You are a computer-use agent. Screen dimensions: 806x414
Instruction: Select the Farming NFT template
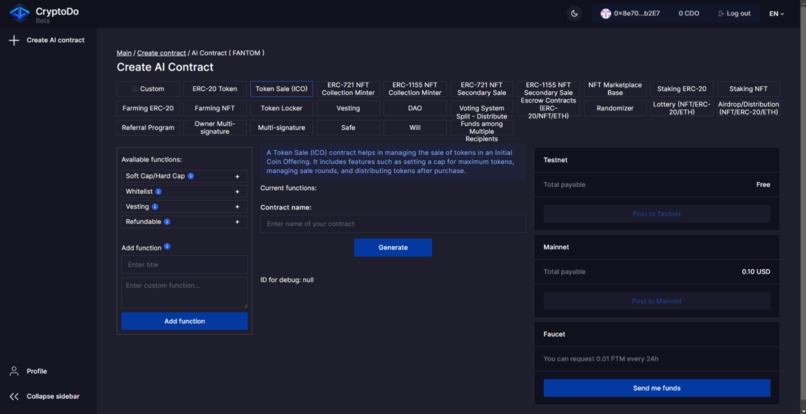tap(215, 109)
